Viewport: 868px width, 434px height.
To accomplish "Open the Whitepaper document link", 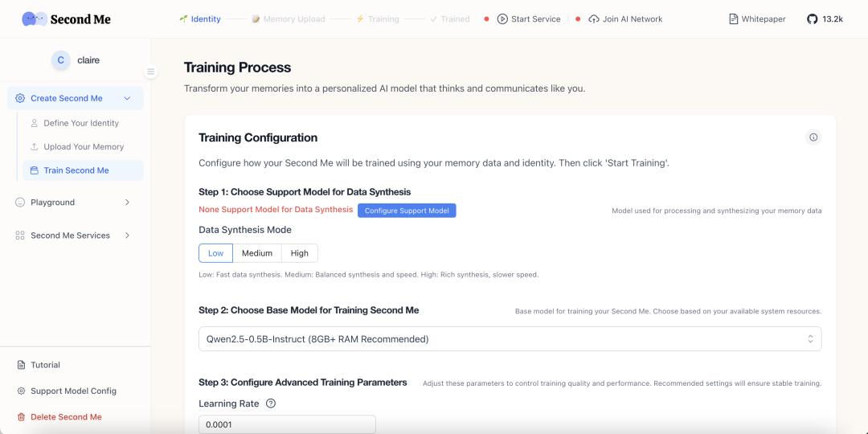I will pos(756,19).
